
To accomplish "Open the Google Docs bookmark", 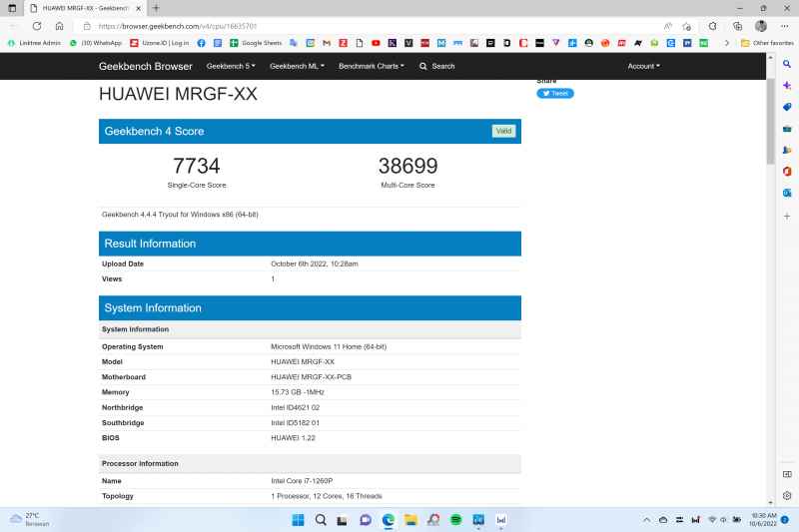I will (x=218, y=43).
